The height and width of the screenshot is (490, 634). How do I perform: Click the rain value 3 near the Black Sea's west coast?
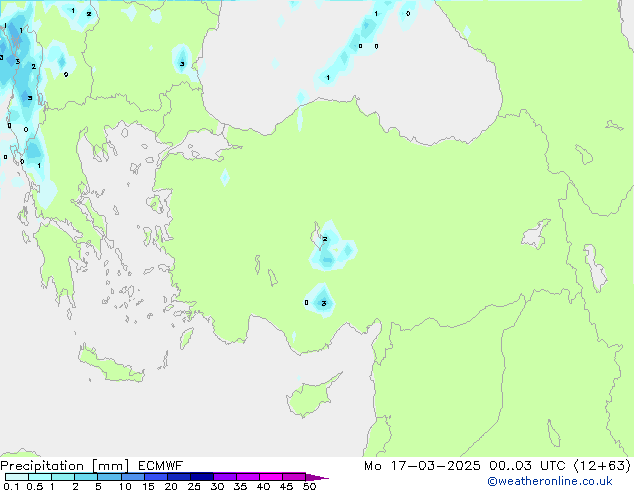[x=182, y=64]
